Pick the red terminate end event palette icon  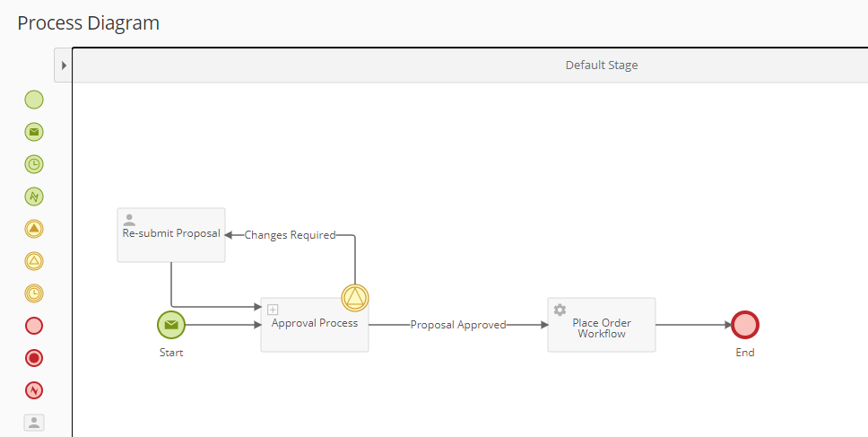pyautogui.click(x=34, y=358)
